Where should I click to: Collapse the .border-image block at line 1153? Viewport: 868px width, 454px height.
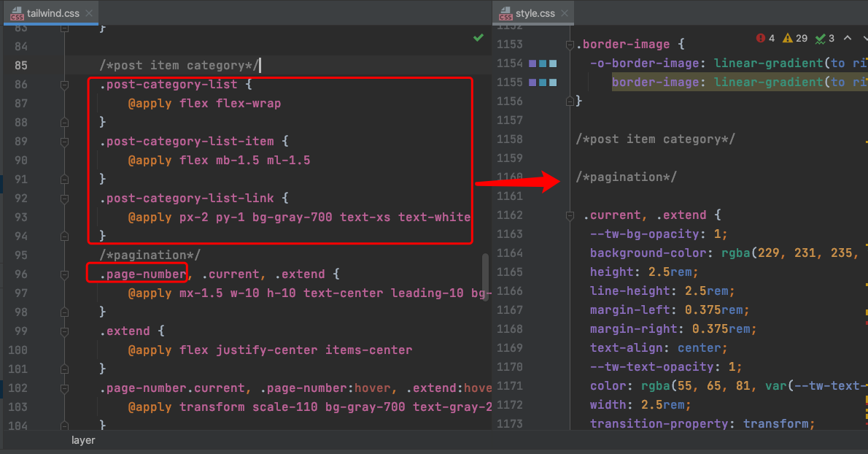(x=570, y=45)
